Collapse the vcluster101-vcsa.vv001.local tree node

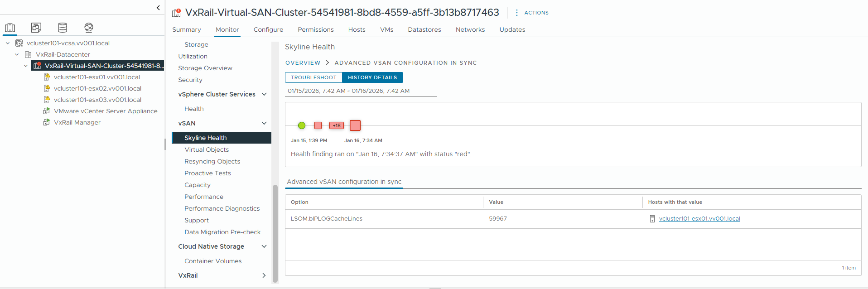point(8,43)
